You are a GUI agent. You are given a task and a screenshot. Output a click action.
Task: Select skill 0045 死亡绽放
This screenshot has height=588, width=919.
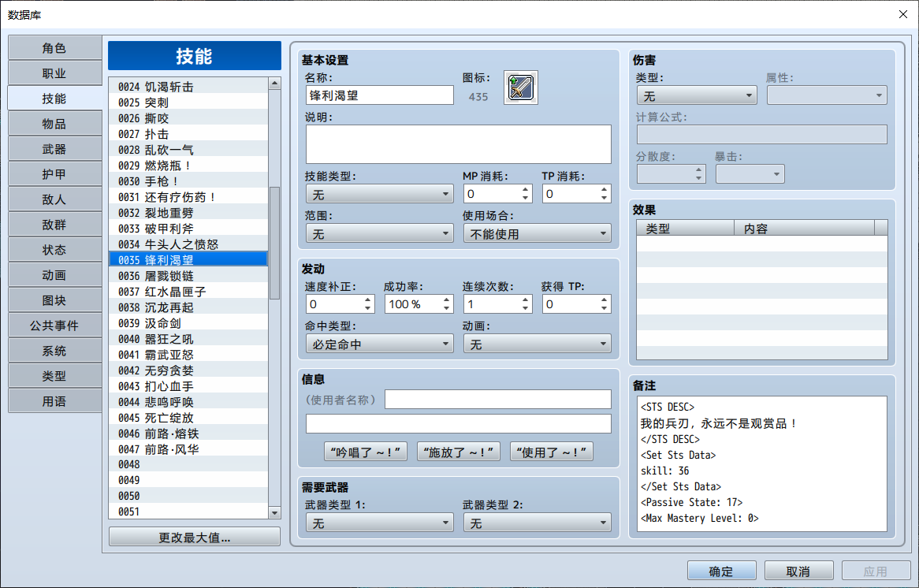(188, 418)
